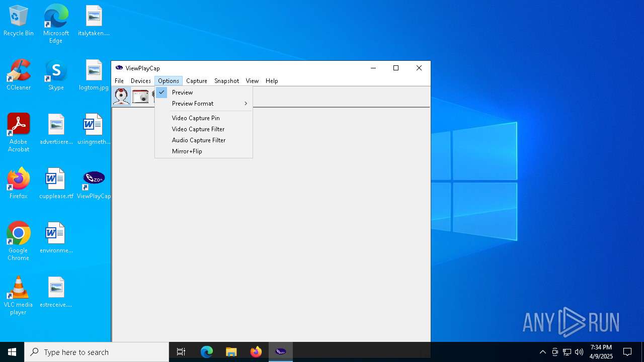Open the Capture menu
The height and width of the screenshot is (362, 644).
pyautogui.click(x=197, y=81)
